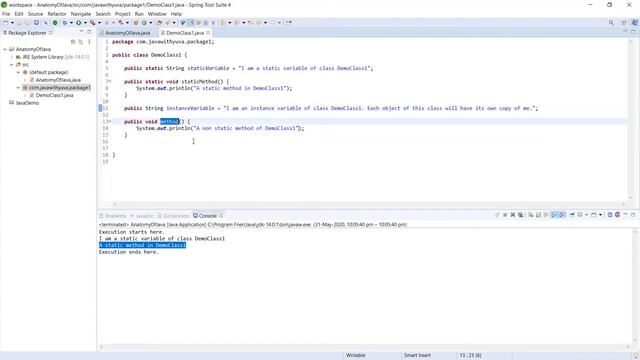Image resolution: width=640 pixels, height=360 pixels.
Task: Click the Display Selected Console monitor icon
Action: pyautogui.click(x=580, y=215)
